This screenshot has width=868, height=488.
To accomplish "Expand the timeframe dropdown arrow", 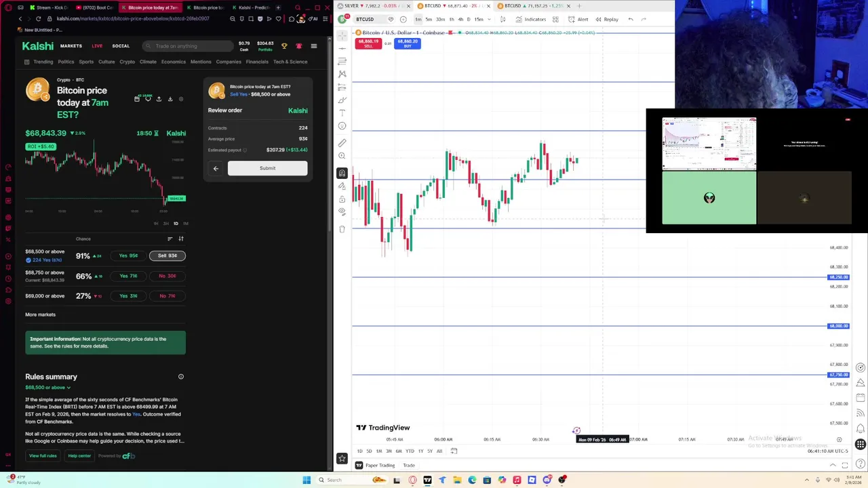I will click(490, 19).
